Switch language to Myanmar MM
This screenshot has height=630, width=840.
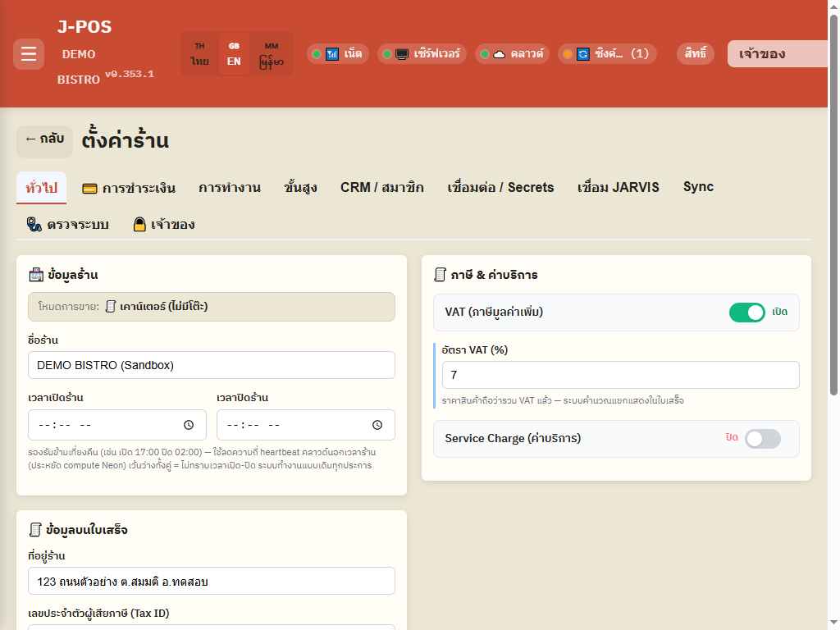[272, 53]
